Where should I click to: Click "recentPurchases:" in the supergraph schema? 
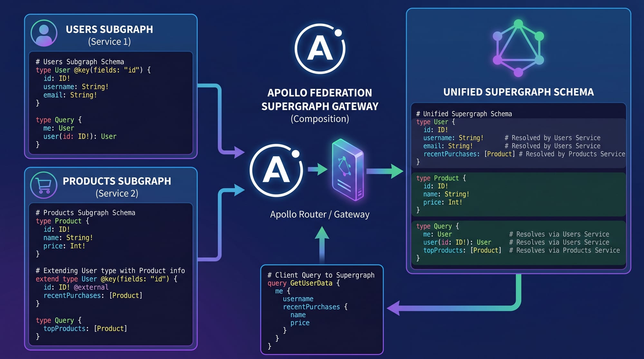point(451,154)
